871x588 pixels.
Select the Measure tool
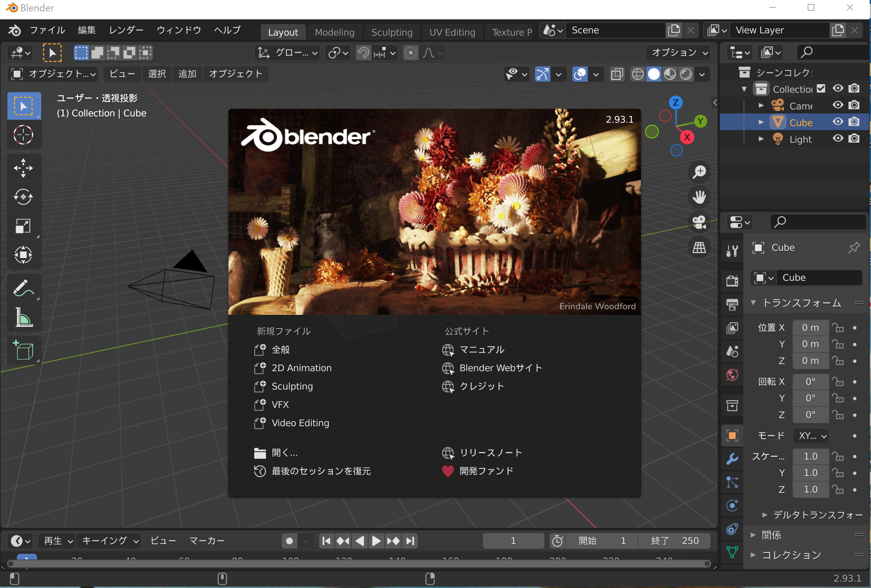point(24,317)
